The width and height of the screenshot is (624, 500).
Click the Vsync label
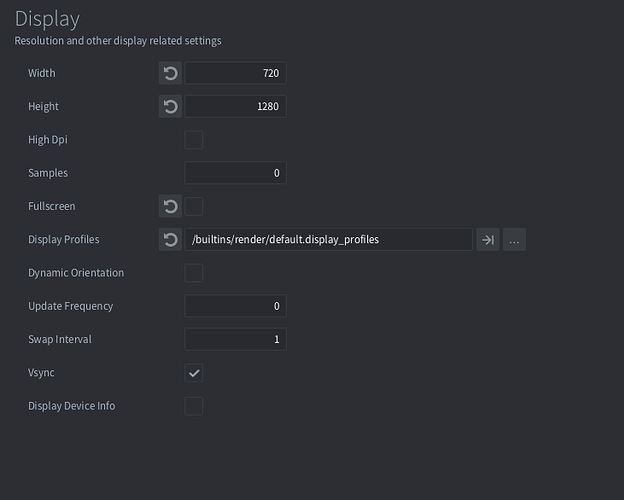pos(41,373)
